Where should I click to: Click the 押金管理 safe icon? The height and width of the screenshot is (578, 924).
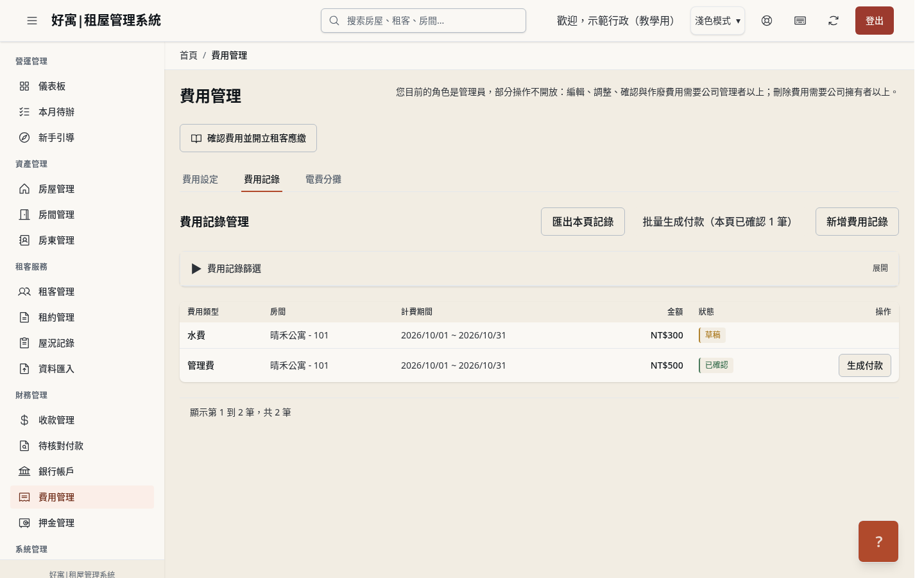[x=24, y=523]
